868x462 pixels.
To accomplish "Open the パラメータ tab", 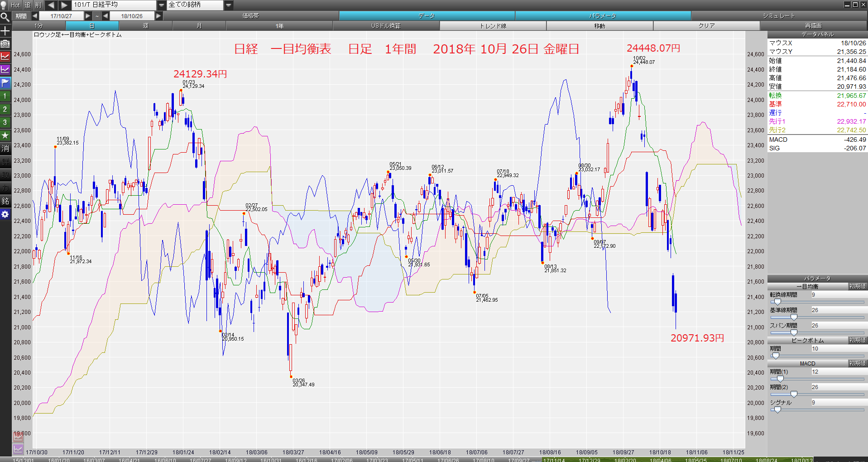I will (x=603, y=16).
